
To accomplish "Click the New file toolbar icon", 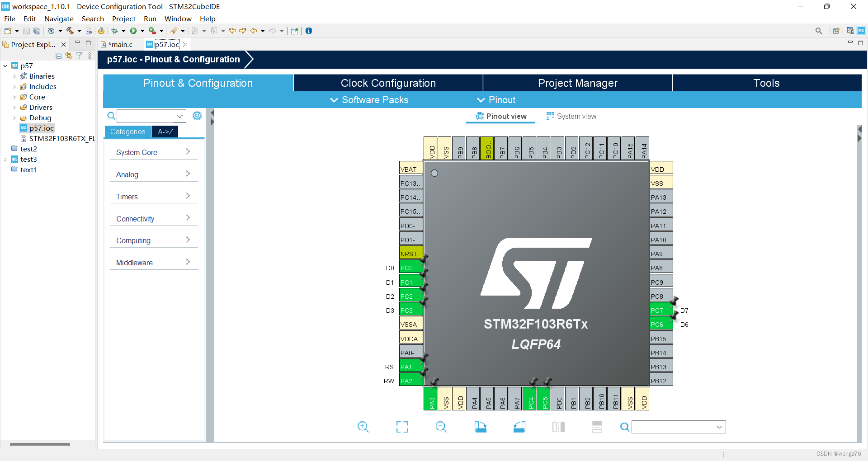I will [x=8, y=31].
